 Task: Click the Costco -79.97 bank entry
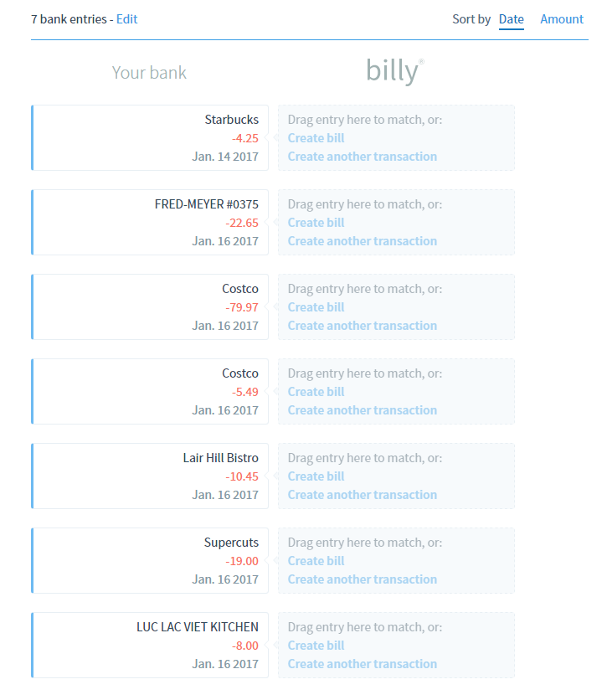coord(150,307)
